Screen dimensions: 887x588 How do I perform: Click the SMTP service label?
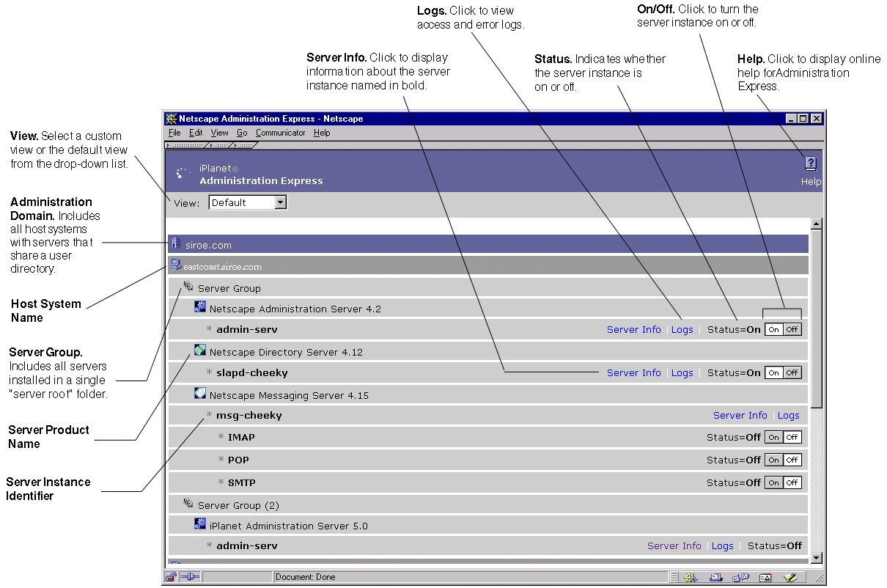(x=242, y=483)
